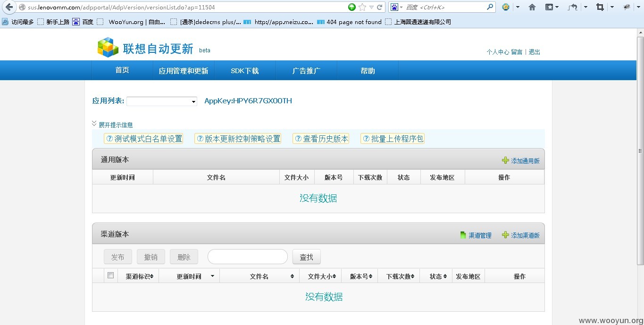Sort channel table by 更新时间 column
The width and height of the screenshot is (644, 325).
(x=190, y=276)
